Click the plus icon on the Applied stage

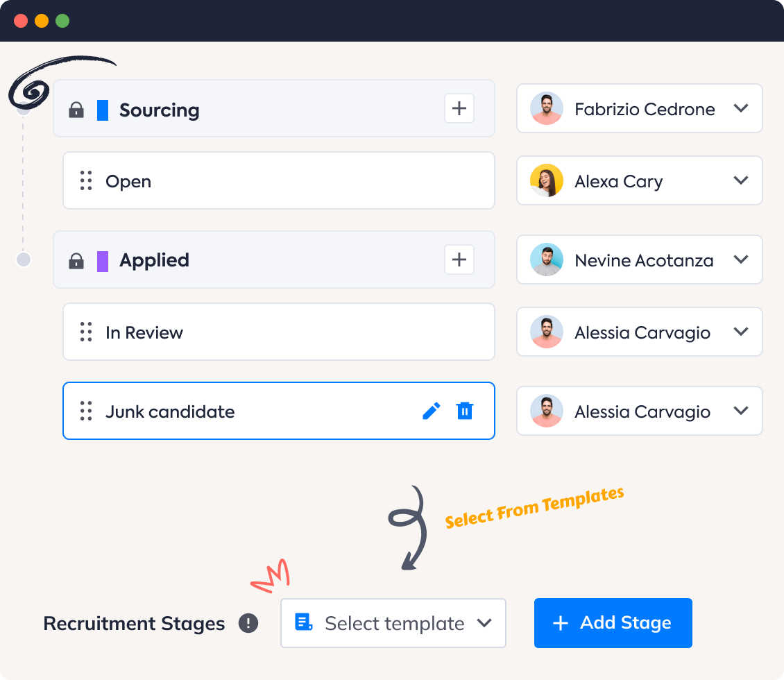coord(459,260)
